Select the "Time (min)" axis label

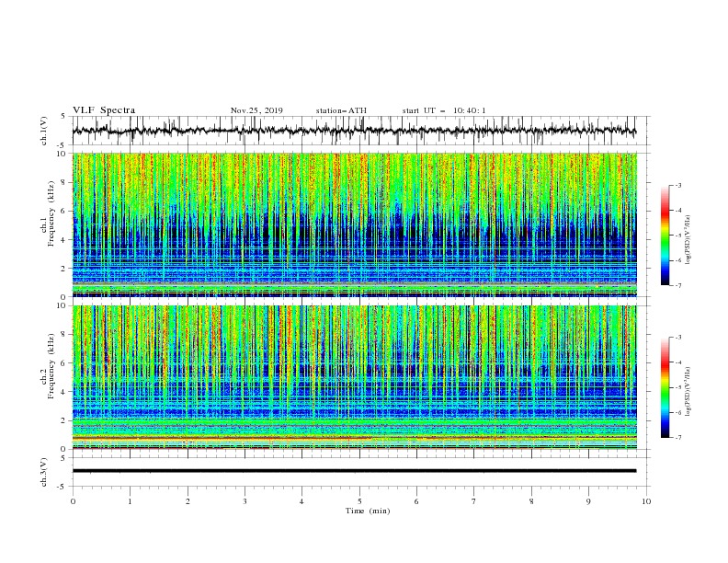368,511
